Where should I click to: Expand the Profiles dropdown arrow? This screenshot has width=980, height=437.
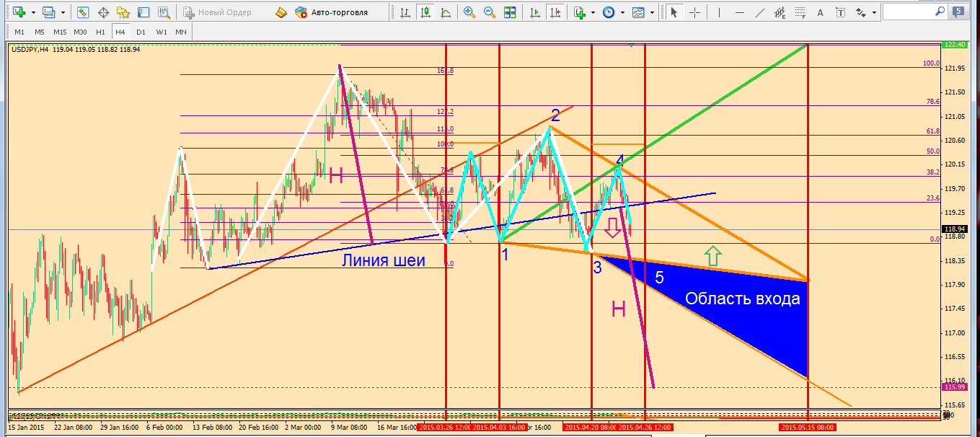click(x=62, y=12)
